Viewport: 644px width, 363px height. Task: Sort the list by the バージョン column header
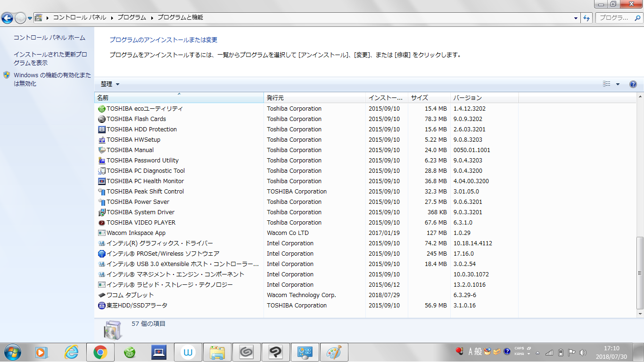[x=485, y=98]
